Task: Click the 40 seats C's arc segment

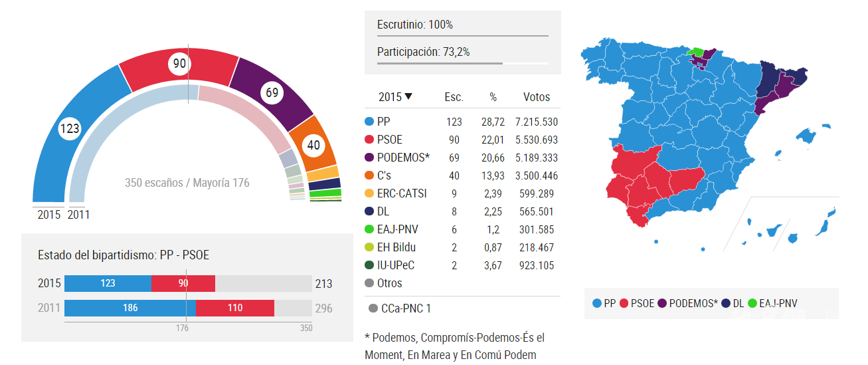Action: coord(312,144)
